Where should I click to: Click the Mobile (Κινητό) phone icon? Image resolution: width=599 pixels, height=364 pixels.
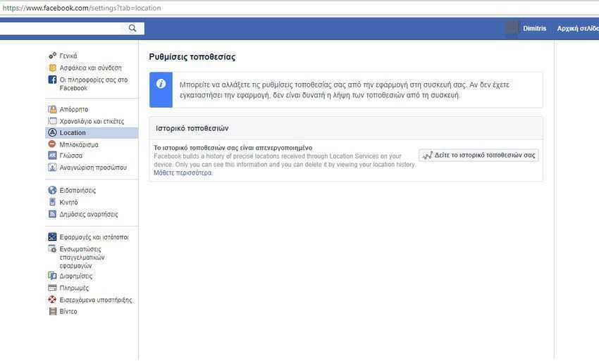(52, 202)
